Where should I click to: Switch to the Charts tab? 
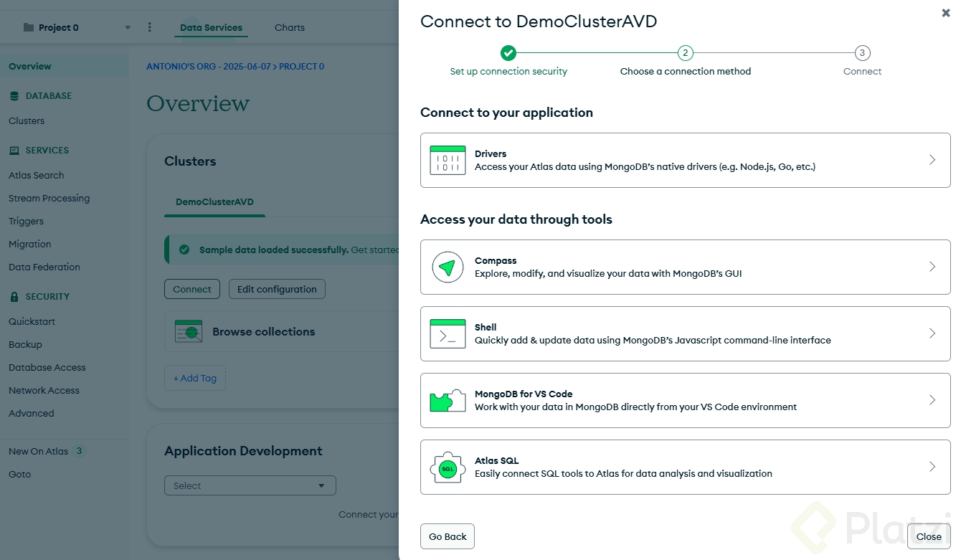[x=290, y=28]
